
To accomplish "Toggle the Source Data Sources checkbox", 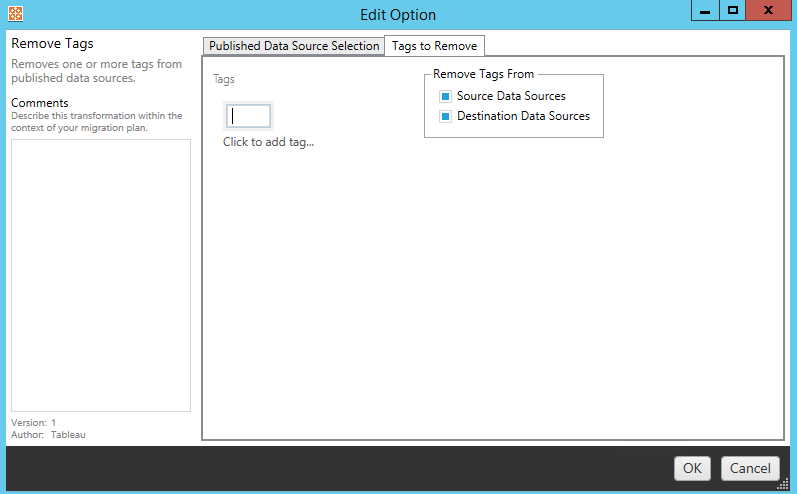I will 445,97.
